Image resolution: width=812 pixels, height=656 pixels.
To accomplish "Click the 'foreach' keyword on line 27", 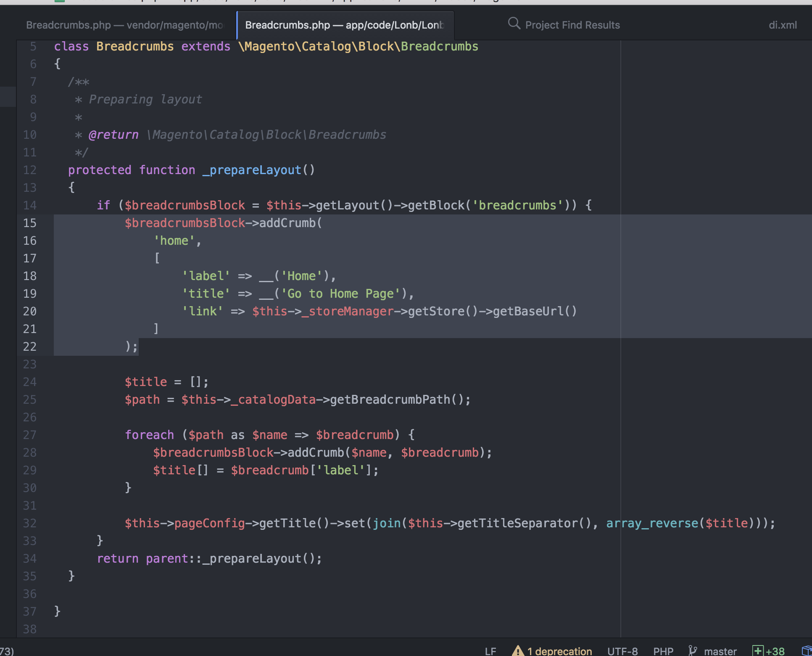I will pos(149,435).
